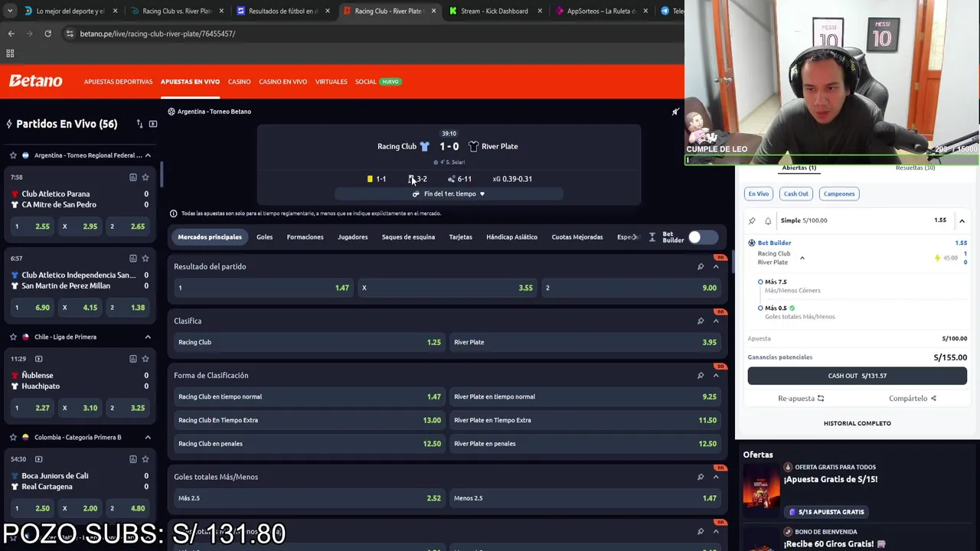Open the Casino menu item
Viewport: 980px width, 551px height.
coord(239,82)
